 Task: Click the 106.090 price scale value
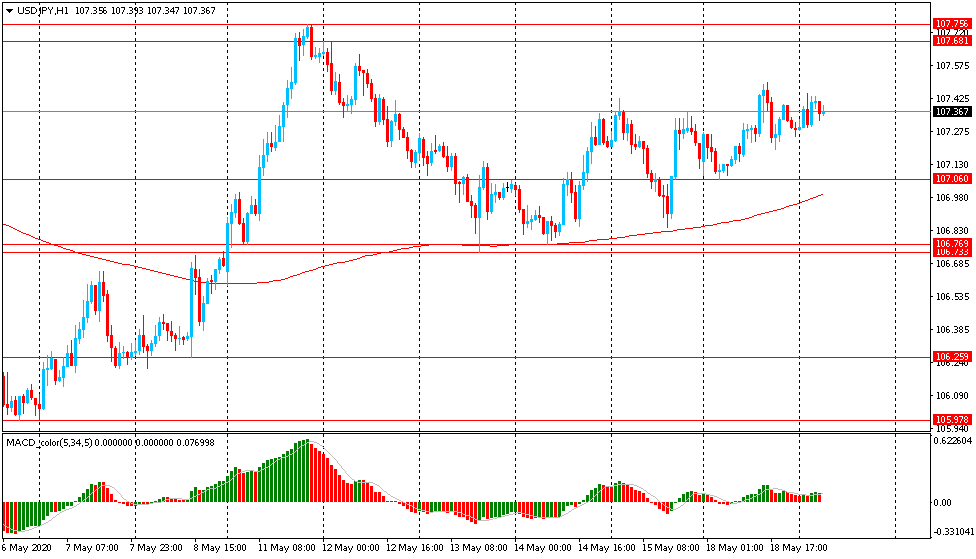tap(952, 395)
